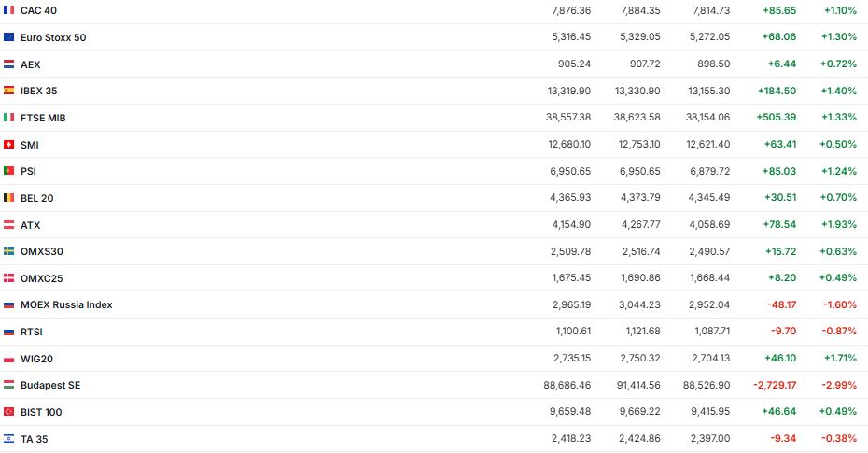Screen dimensions: 868x453
Task: Open the CAC 40 index link
Action: (38, 10)
